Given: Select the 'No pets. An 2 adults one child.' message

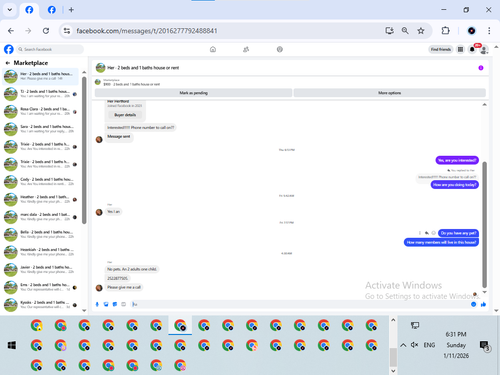Looking at the screenshot, I should [x=132, y=269].
